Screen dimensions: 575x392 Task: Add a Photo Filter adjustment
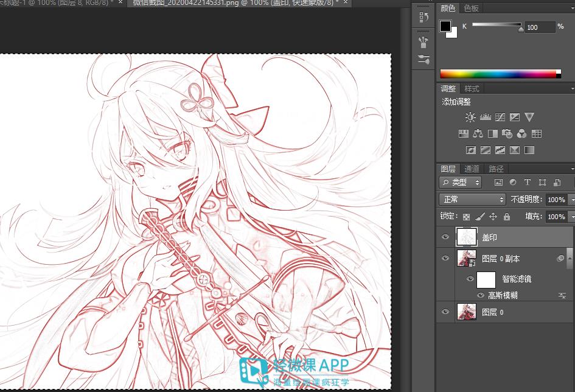click(x=507, y=133)
